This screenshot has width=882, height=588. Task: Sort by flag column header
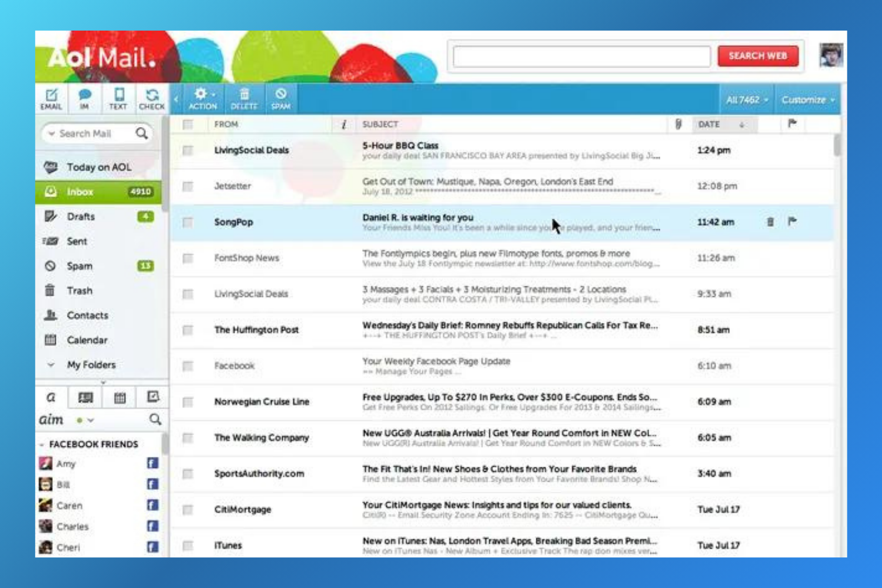(x=792, y=123)
